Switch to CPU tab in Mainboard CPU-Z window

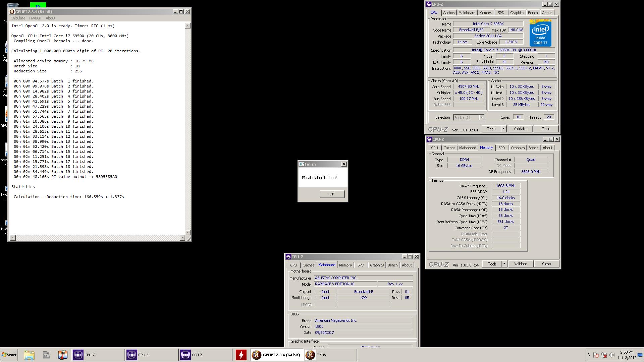click(x=293, y=265)
